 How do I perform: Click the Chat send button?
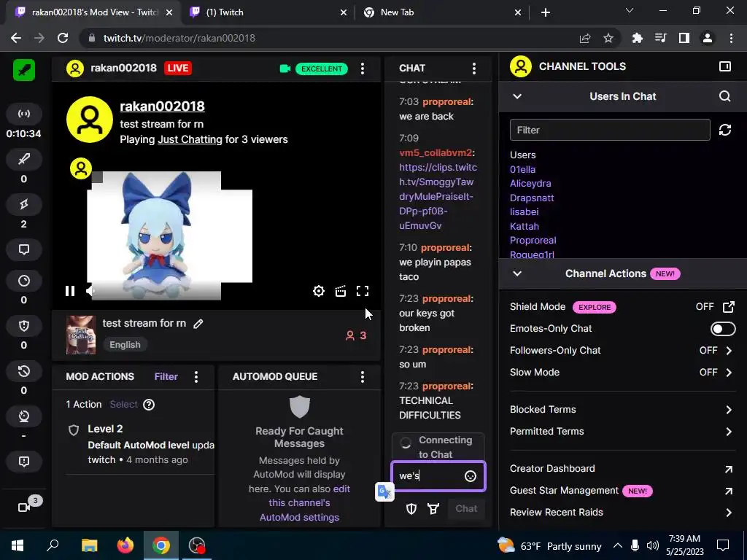466,508
